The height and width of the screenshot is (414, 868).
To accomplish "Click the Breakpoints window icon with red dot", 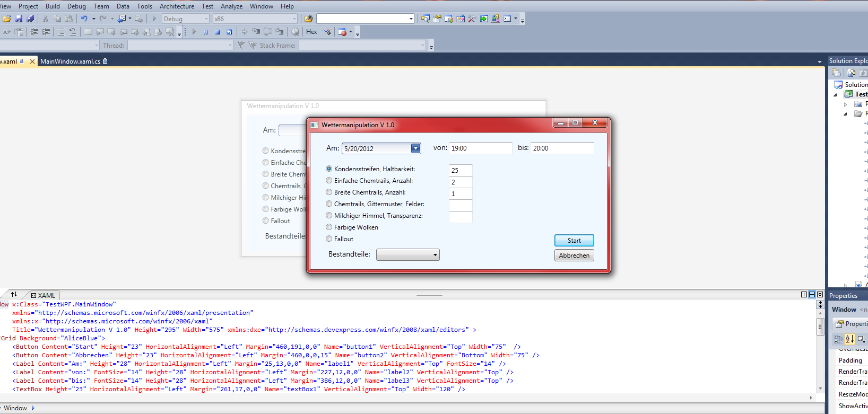I will pyautogui.click(x=342, y=32).
